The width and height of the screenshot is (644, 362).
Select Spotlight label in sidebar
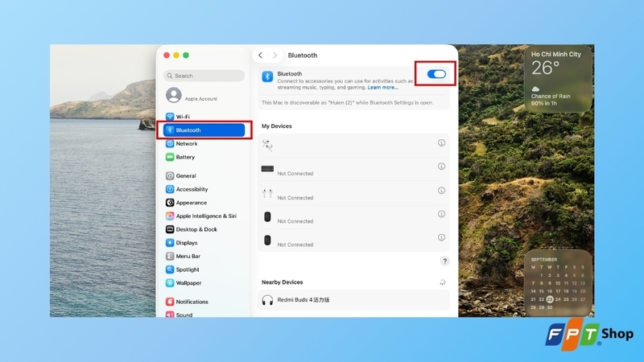(188, 269)
